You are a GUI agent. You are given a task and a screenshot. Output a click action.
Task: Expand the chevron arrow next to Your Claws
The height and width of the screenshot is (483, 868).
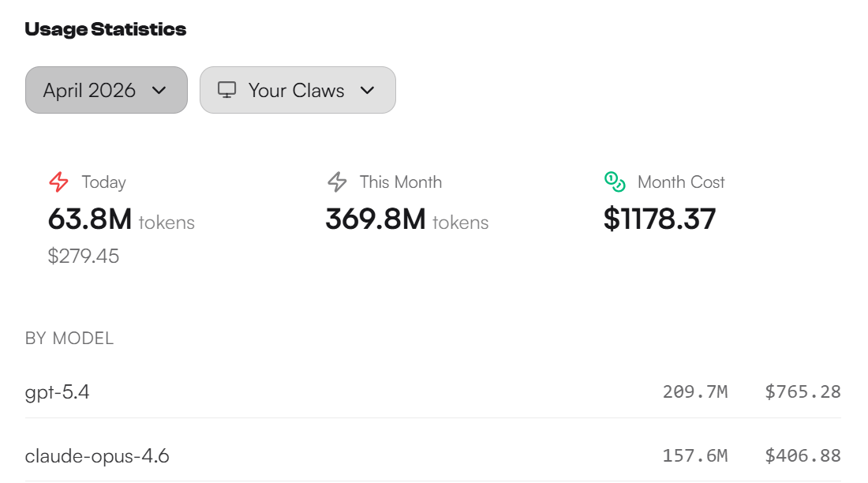pyautogui.click(x=367, y=90)
